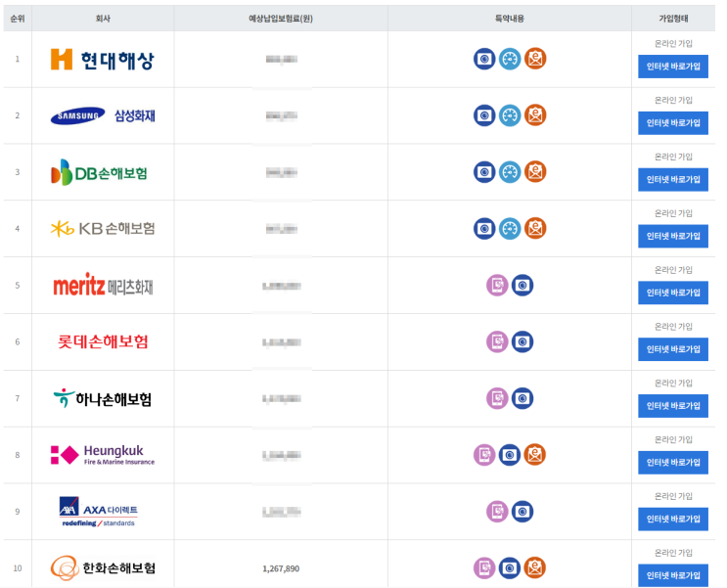Select the mileage gauge icon in 삼성화재 row
727x588 pixels.
point(510,115)
